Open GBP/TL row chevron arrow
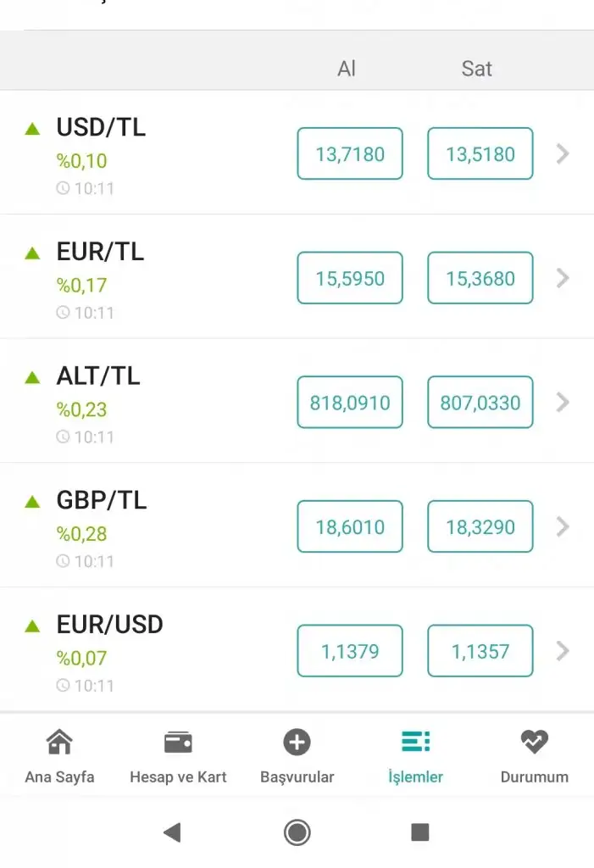 point(563,526)
